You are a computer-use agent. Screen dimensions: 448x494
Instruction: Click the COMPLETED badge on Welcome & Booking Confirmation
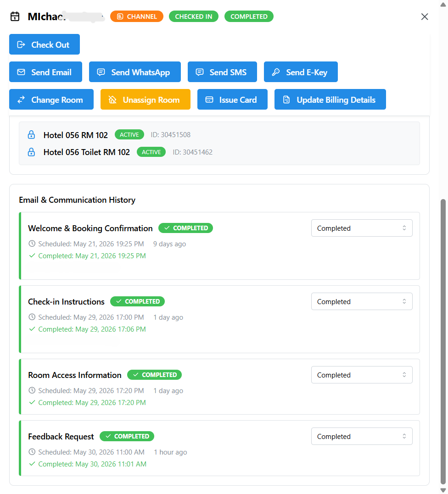point(186,228)
